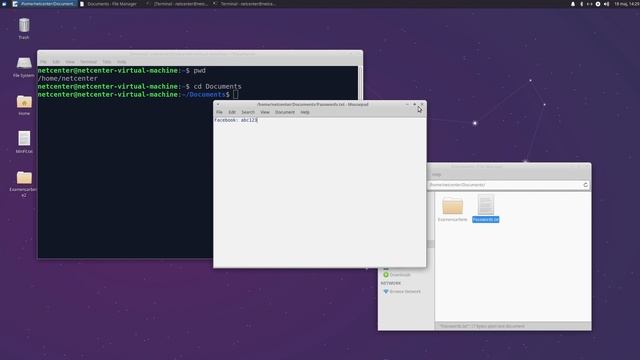The height and width of the screenshot is (360, 640).
Task: Open the File menu in Mousepad
Action: 219,112
